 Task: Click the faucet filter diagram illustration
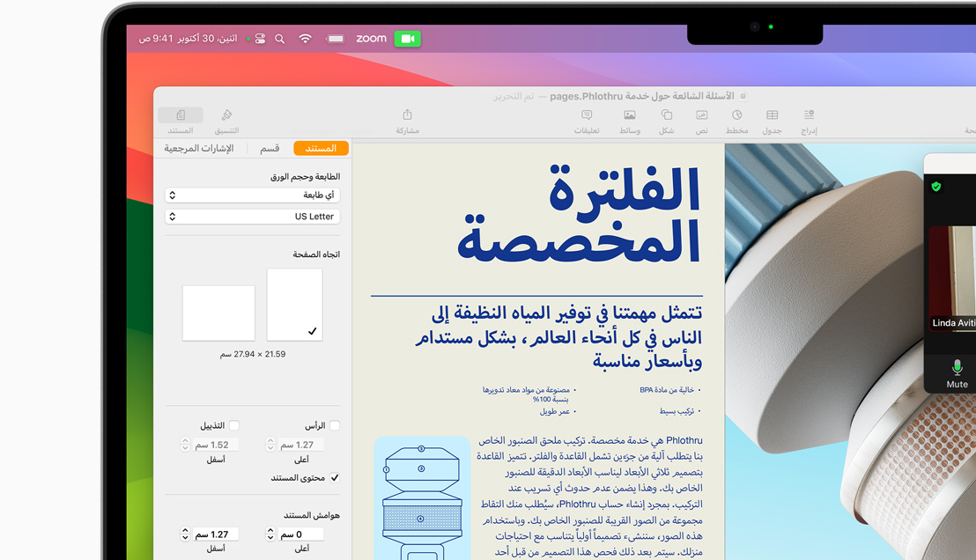(422, 497)
